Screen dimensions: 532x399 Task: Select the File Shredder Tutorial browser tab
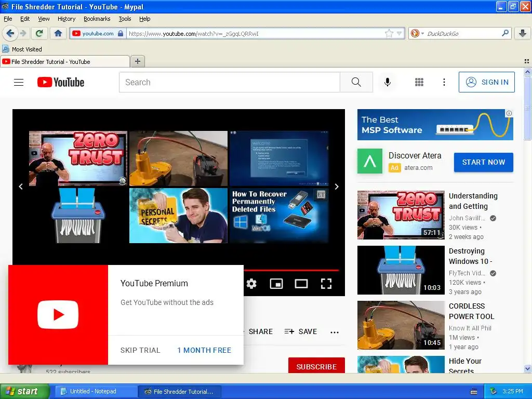click(65, 61)
